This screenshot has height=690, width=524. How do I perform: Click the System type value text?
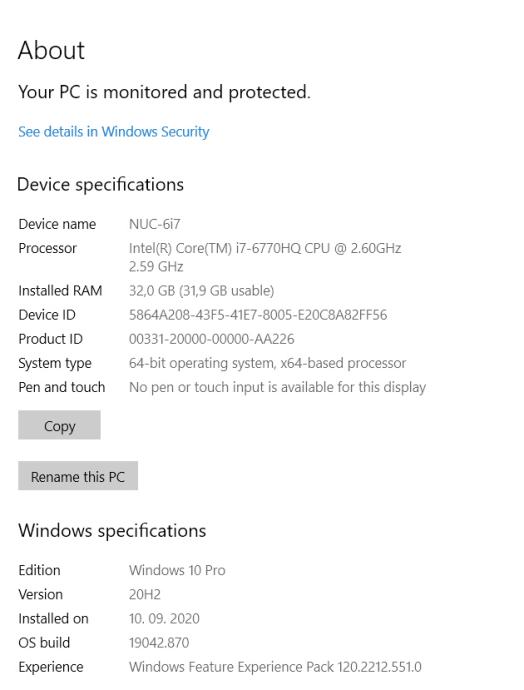click(x=267, y=363)
